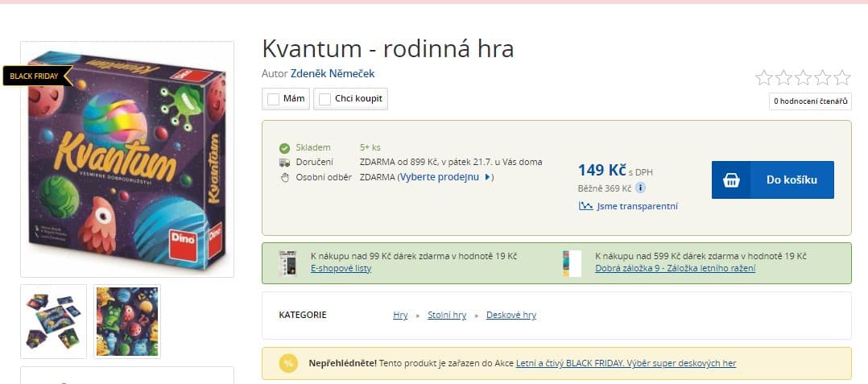
Task: Click the yellow percent promo icon
Action: [x=288, y=364]
